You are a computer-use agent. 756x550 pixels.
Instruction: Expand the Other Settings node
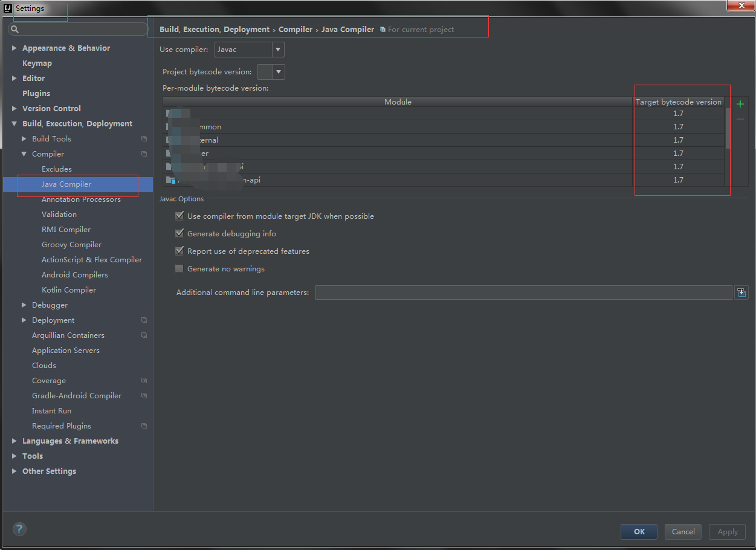pos(14,471)
